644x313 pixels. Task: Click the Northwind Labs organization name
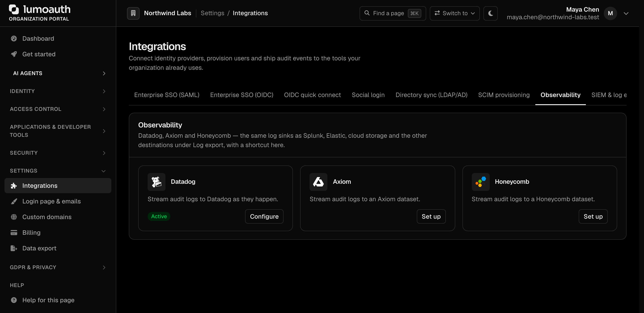167,13
